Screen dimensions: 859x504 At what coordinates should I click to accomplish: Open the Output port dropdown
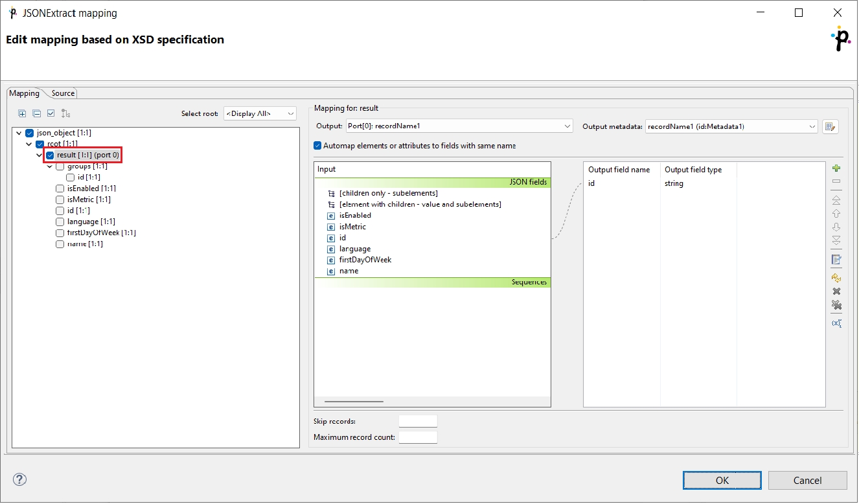pyautogui.click(x=459, y=126)
